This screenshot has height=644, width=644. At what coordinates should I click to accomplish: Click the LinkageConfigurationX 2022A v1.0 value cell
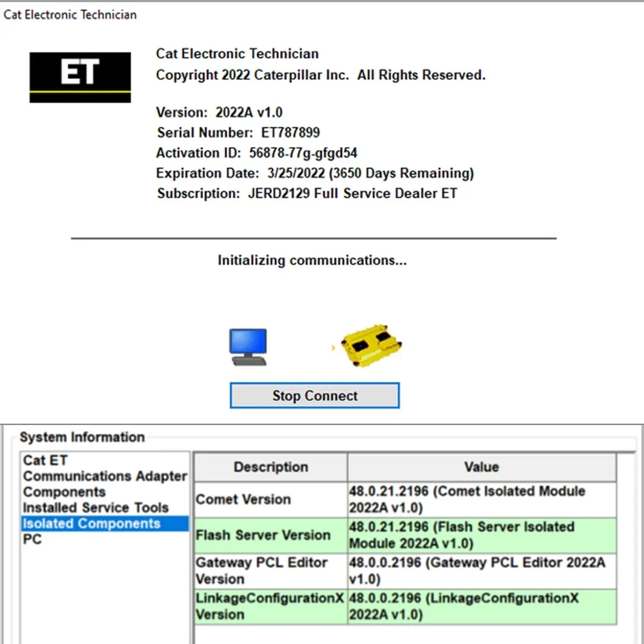point(482,607)
